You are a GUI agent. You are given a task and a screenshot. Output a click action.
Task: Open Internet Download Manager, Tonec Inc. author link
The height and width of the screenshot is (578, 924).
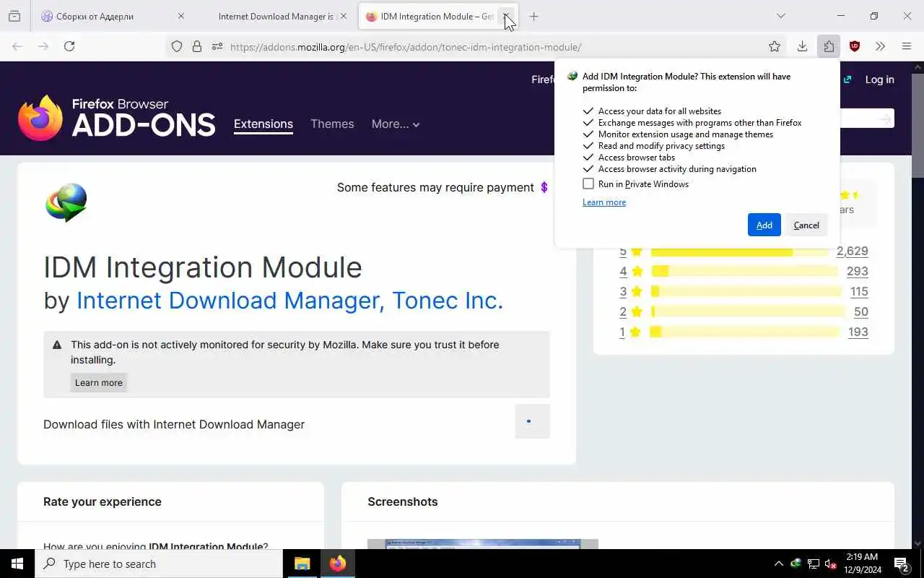click(x=289, y=301)
